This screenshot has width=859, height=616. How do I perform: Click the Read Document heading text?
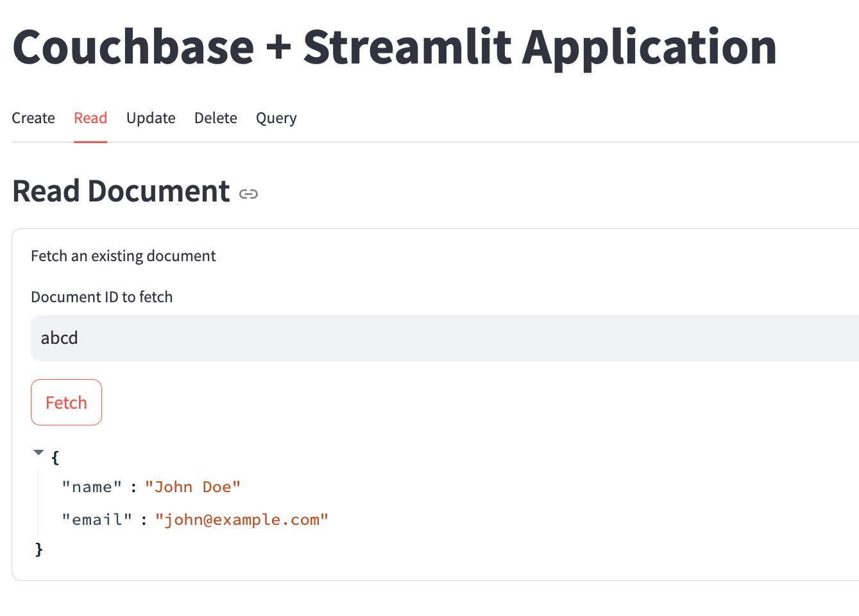pos(121,191)
